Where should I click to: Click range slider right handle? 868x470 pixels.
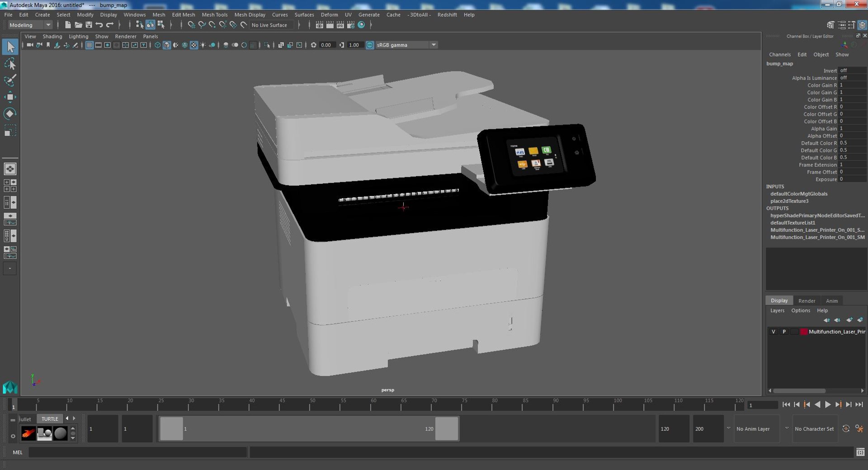(446, 428)
